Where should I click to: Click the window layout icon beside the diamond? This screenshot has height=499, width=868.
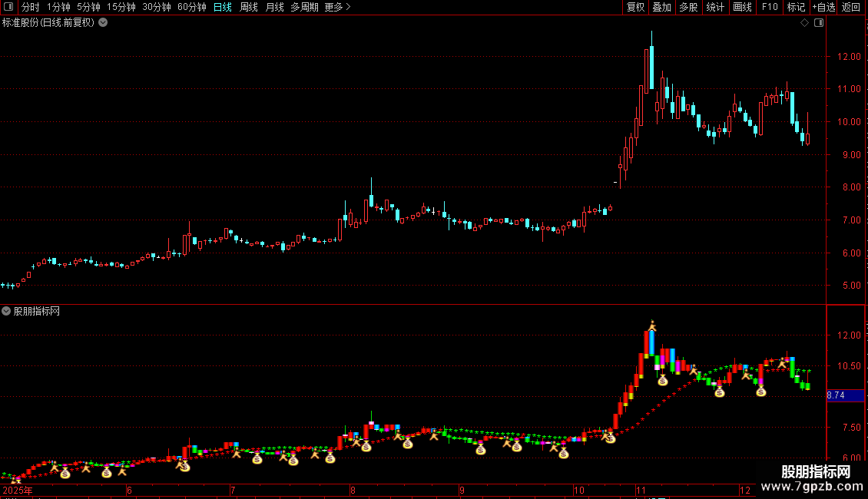[x=819, y=23]
